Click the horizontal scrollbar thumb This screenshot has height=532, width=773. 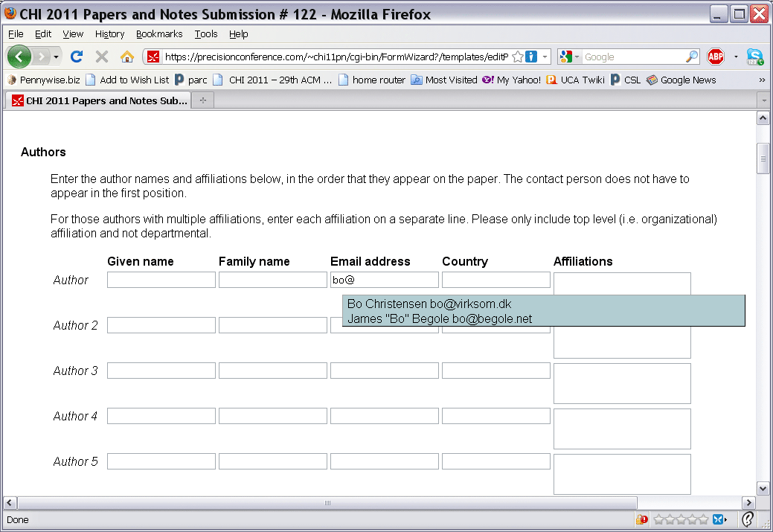coord(327,503)
